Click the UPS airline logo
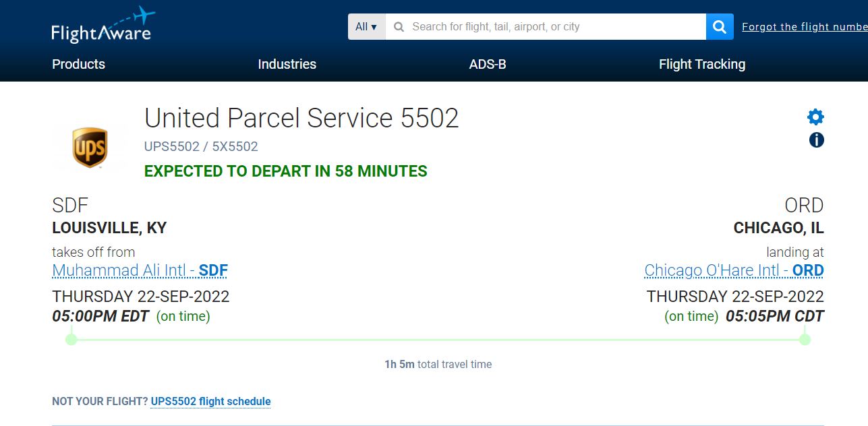The height and width of the screenshot is (426, 868). click(90, 148)
